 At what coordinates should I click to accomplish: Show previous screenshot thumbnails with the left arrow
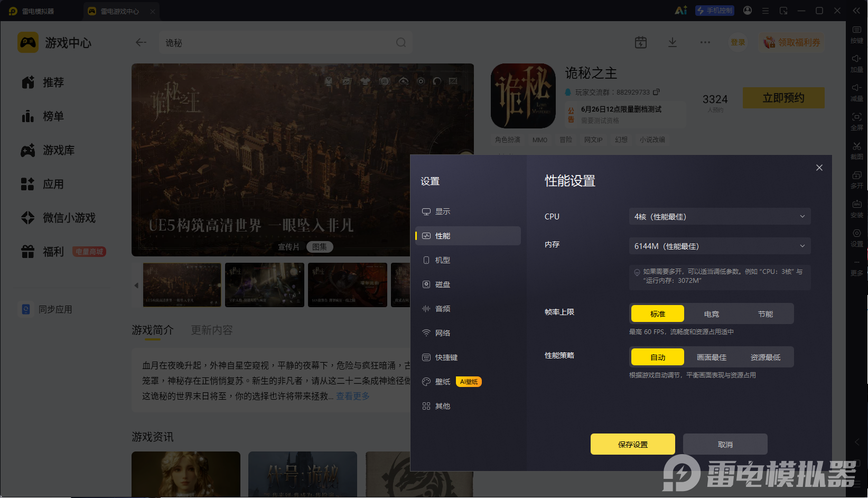136,285
